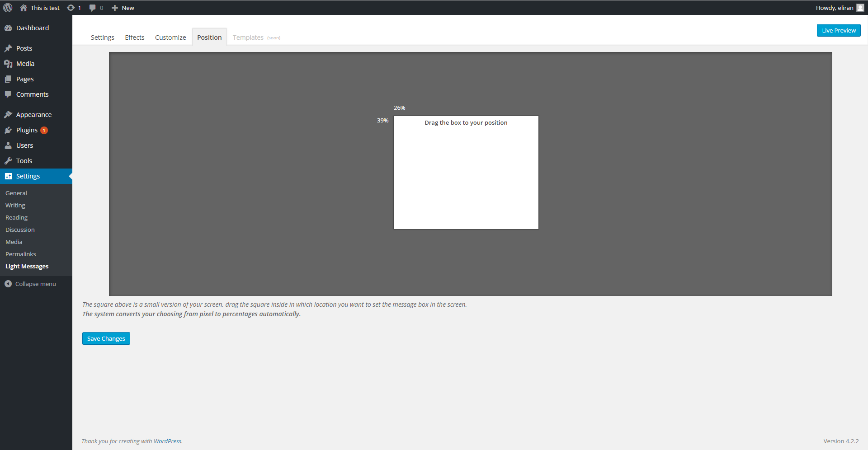868x450 pixels.
Task: Click the user avatar icon
Action: [x=860, y=8]
